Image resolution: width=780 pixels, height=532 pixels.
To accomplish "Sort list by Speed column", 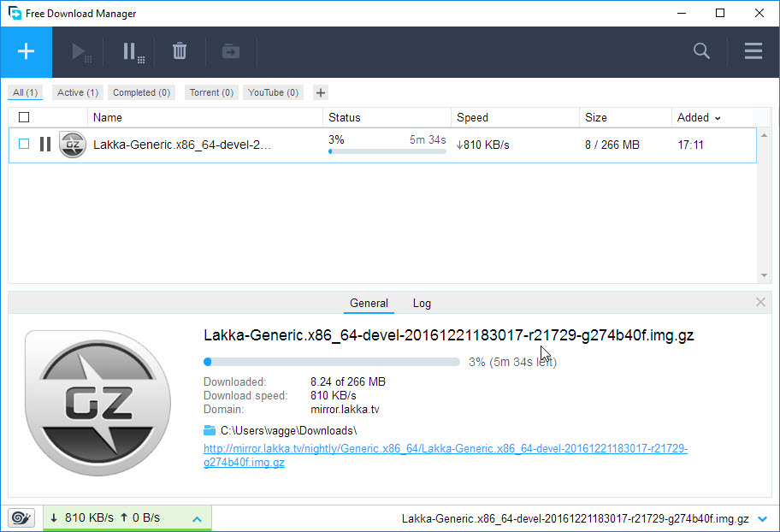I will 472,117.
